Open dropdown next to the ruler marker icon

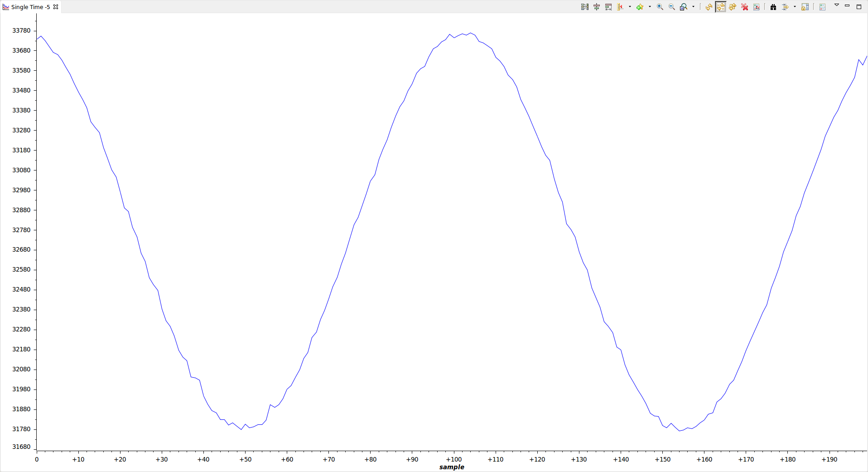pyautogui.click(x=630, y=7)
